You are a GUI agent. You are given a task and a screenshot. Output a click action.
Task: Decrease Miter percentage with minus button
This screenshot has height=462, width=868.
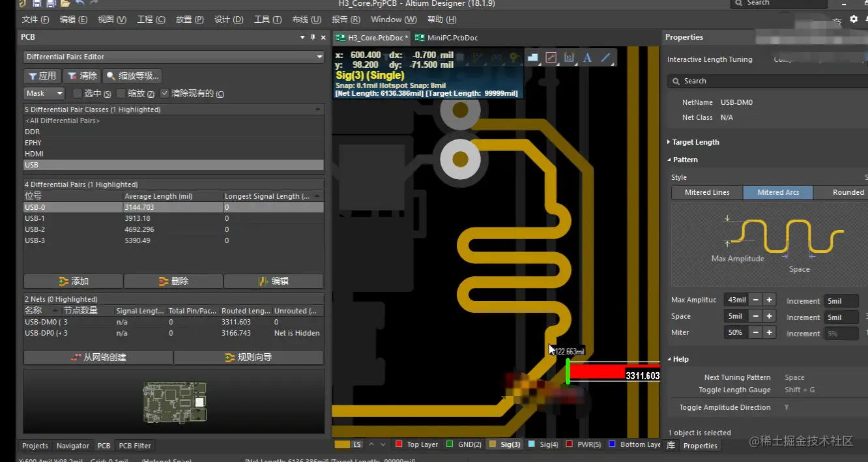pyautogui.click(x=755, y=332)
